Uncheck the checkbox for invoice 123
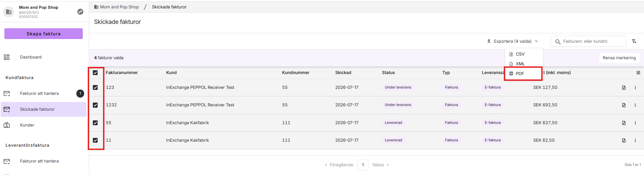The width and height of the screenshot is (644, 175). click(x=95, y=87)
